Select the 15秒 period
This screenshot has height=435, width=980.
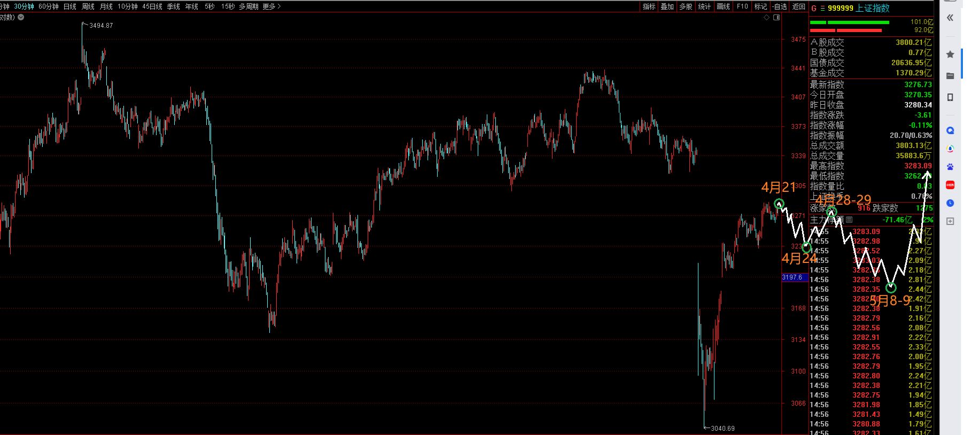(228, 6)
